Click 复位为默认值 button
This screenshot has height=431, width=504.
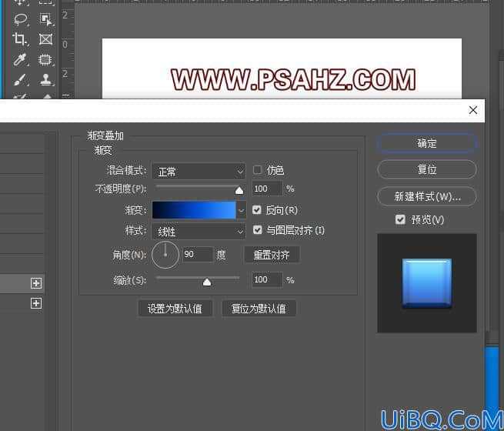pyautogui.click(x=259, y=309)
